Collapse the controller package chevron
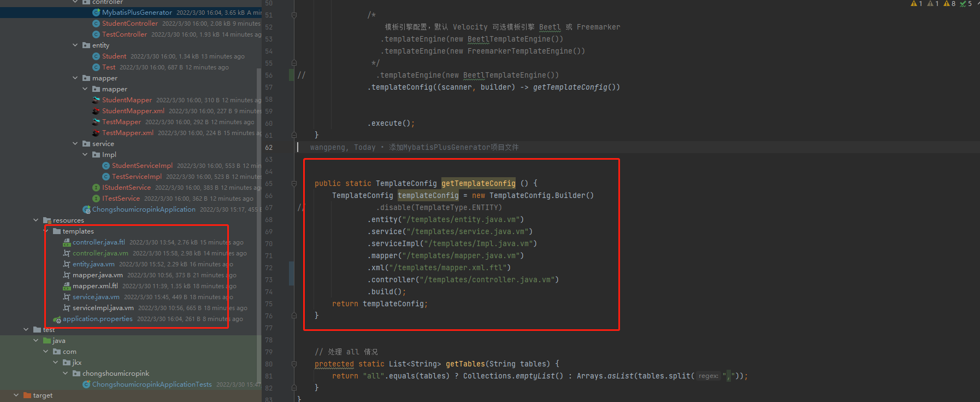 point(75,2)
